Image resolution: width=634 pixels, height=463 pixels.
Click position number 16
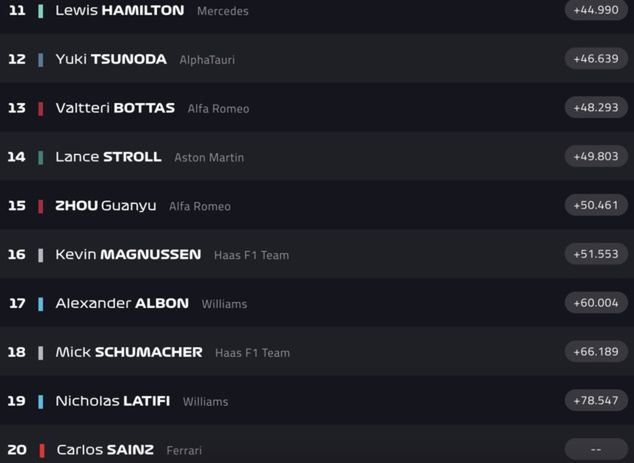tap(17, 255)
